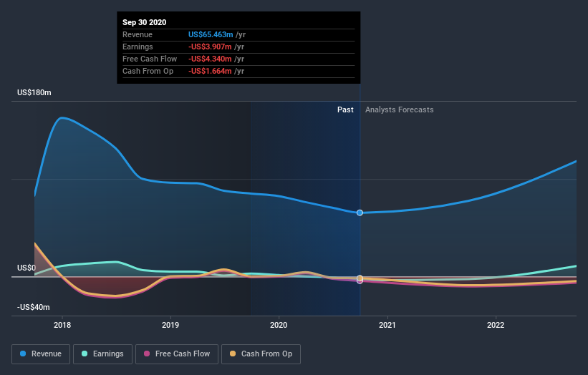Click the US$0 y-axis label

[x=26, y=268]
